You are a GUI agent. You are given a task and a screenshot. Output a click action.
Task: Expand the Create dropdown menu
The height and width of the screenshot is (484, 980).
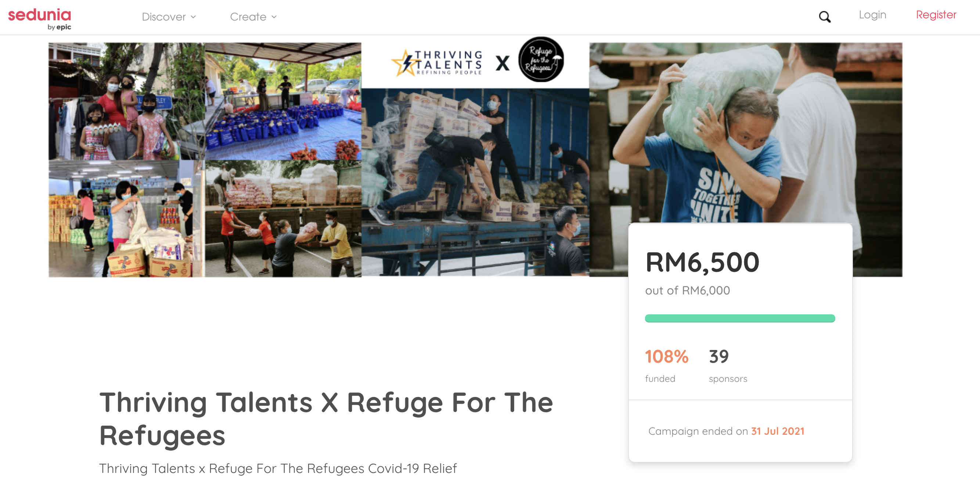pyautogui.click(x=253, y=17)
